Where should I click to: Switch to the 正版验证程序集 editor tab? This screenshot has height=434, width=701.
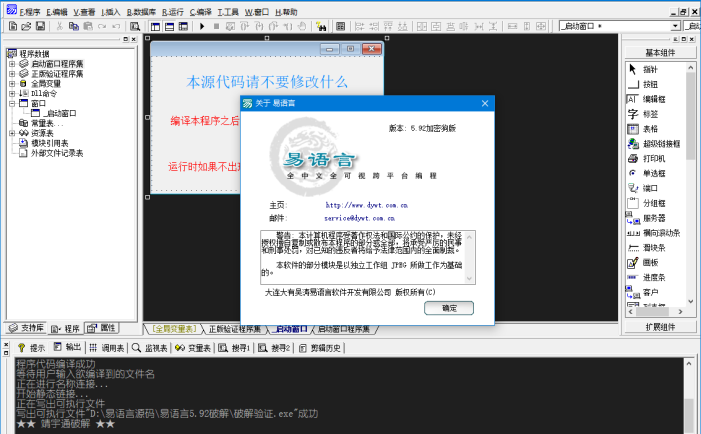click(234, 329)
